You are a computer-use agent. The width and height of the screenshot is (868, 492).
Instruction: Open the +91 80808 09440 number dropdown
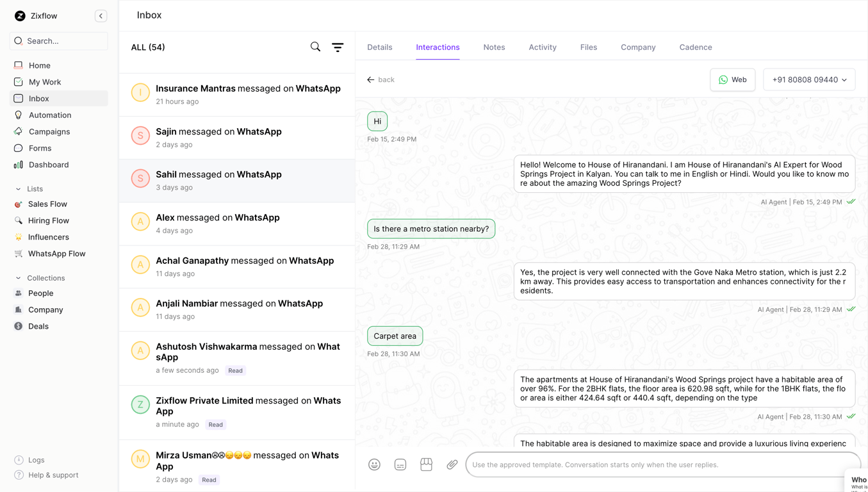[x=808, y=79]
